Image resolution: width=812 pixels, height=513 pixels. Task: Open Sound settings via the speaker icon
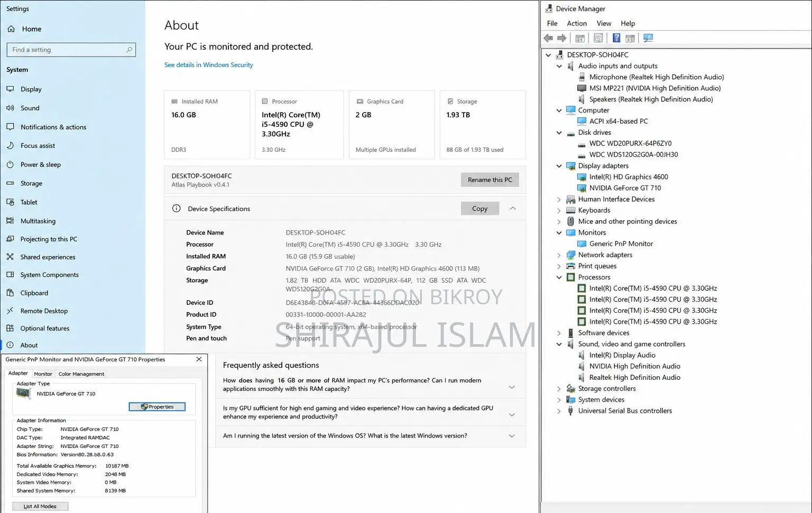(10, 108)
